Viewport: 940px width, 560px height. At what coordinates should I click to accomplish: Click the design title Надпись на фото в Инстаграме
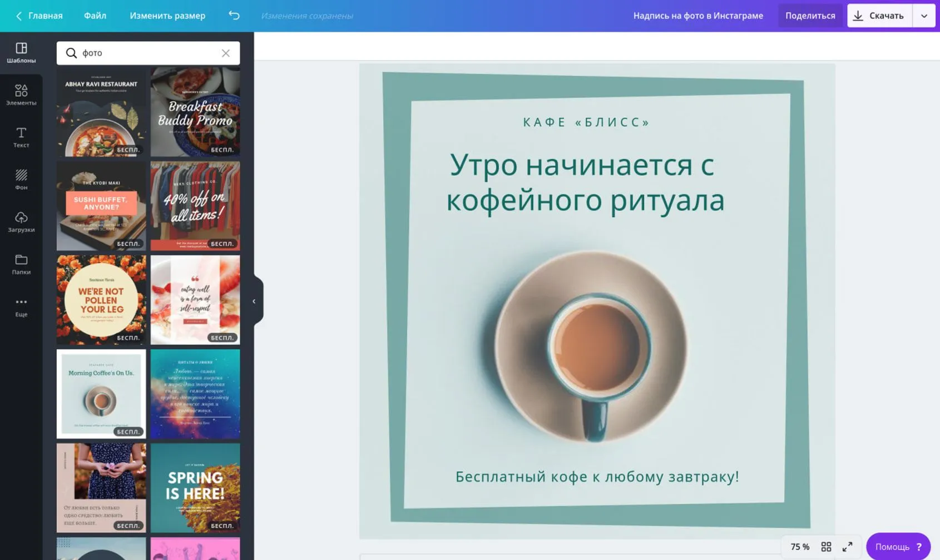click(x=698, y=16)
